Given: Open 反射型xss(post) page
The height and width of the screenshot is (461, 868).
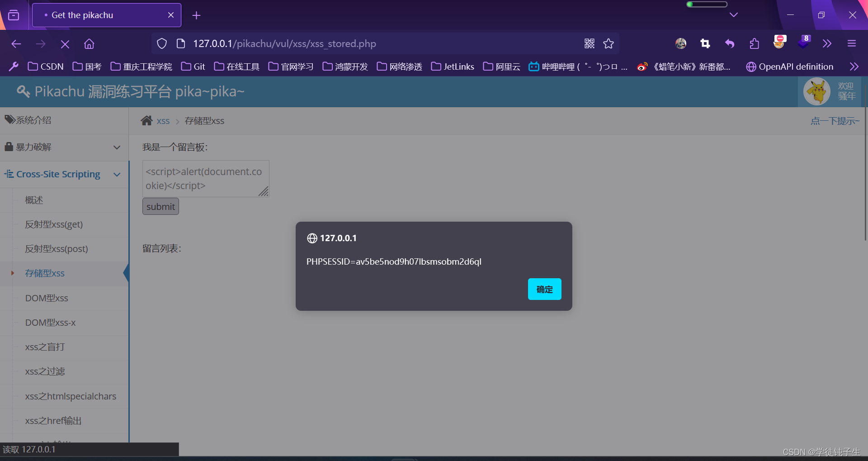Looking at the screenshot, I should 57,249.
